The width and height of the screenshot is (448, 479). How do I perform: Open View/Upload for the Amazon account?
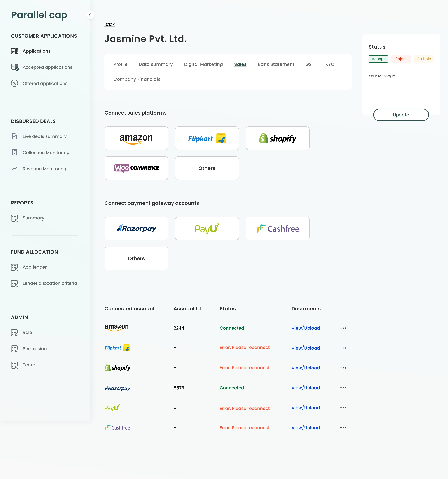[306, 328]
